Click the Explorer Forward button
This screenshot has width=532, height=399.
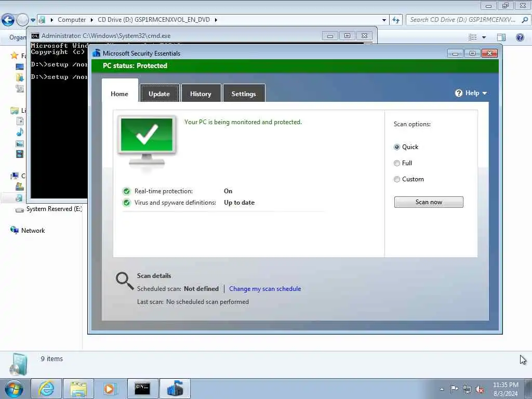click(22, 20)
